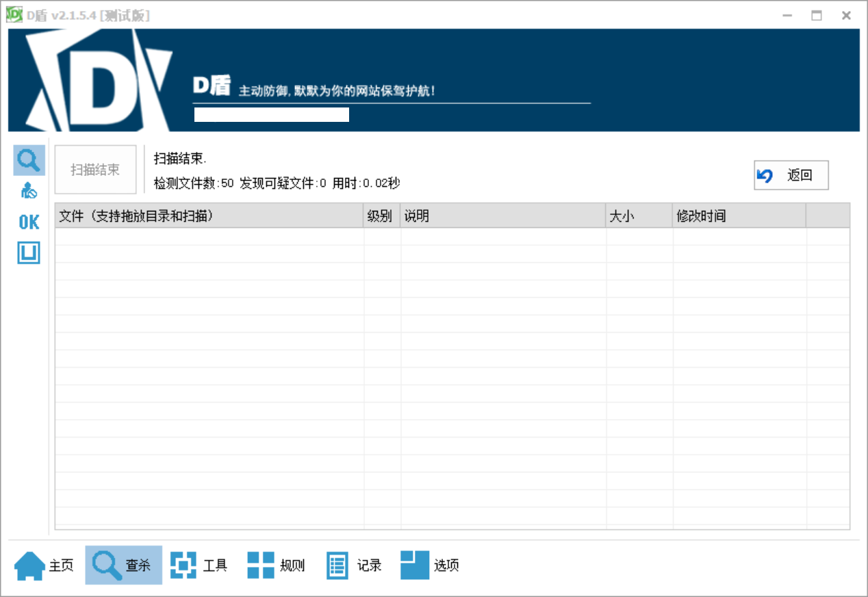Click the 扫描结束 (Scan finished) button
The image size is (868, 597).
point(95,168)
